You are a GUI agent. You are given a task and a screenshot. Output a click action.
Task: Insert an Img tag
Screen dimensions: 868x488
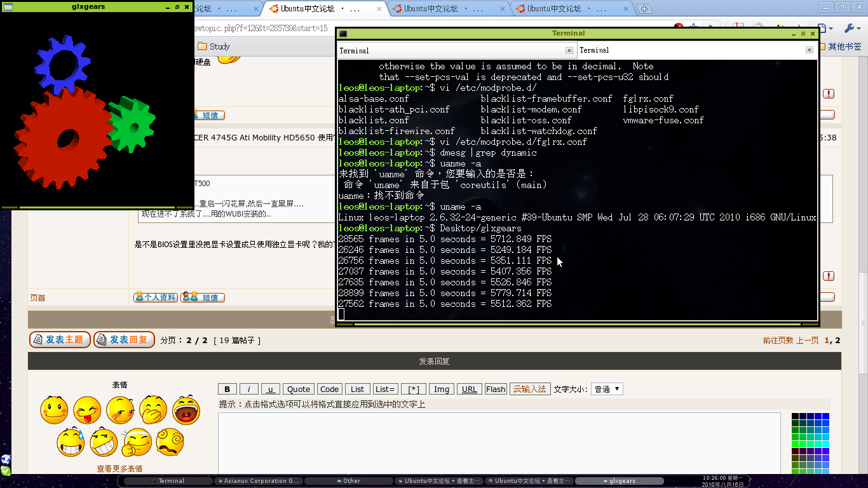[442, 390]
